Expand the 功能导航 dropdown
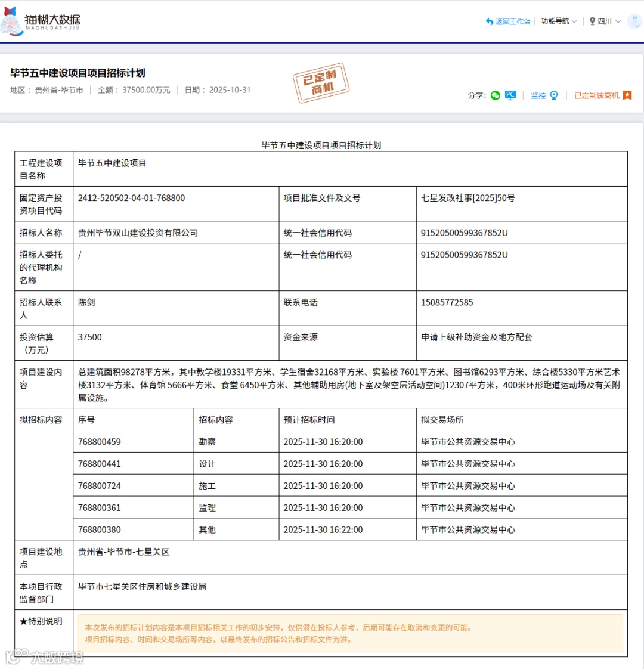This screenshot has height=669, width=644. (x=559, y=21)
